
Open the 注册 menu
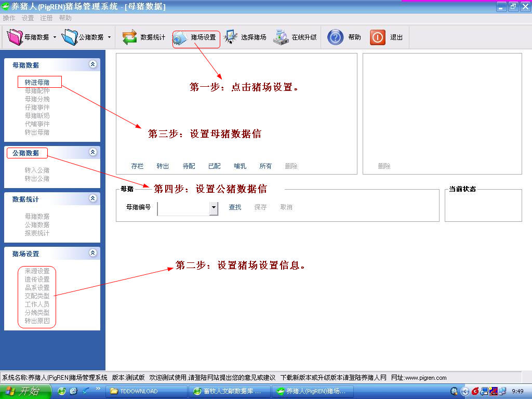(46, 18)
